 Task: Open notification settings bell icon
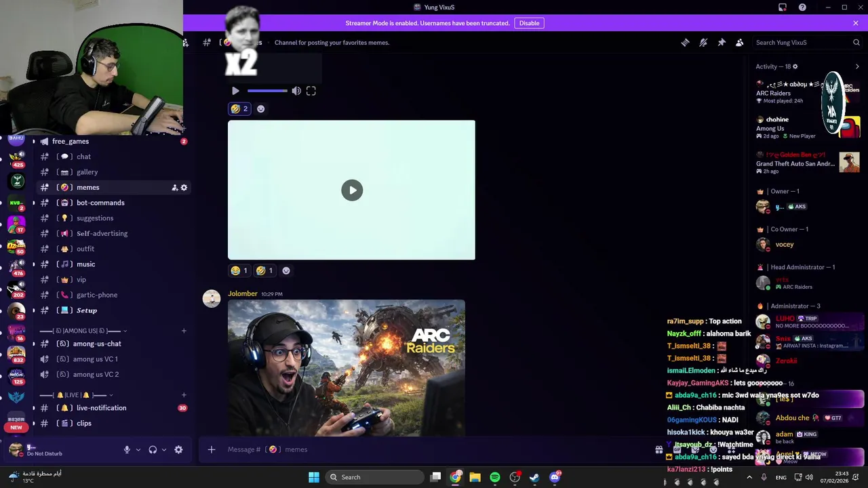(x=703, y=42)
